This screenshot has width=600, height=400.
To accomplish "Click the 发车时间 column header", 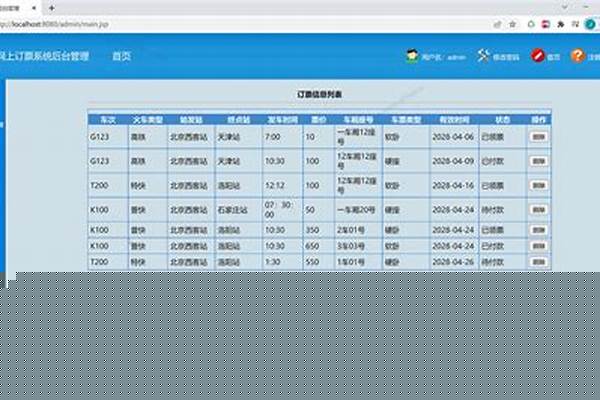I will pos(282,120).
